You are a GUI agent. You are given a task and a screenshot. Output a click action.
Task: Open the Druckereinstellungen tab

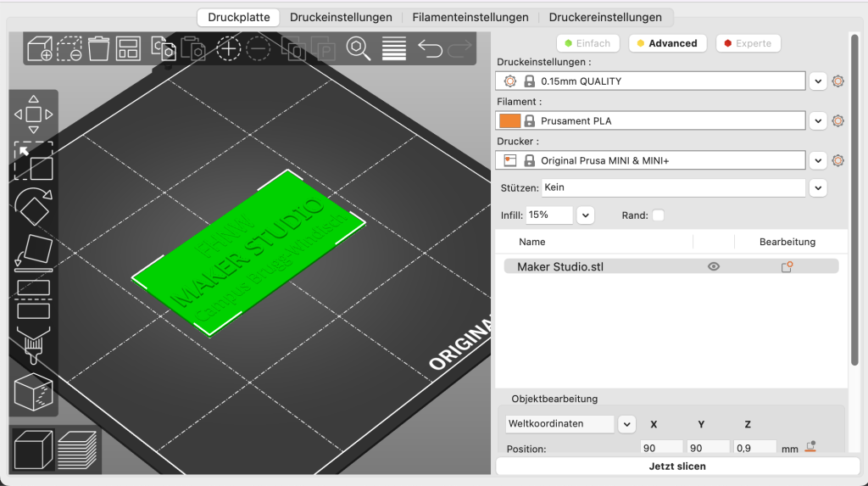point(605,17)
